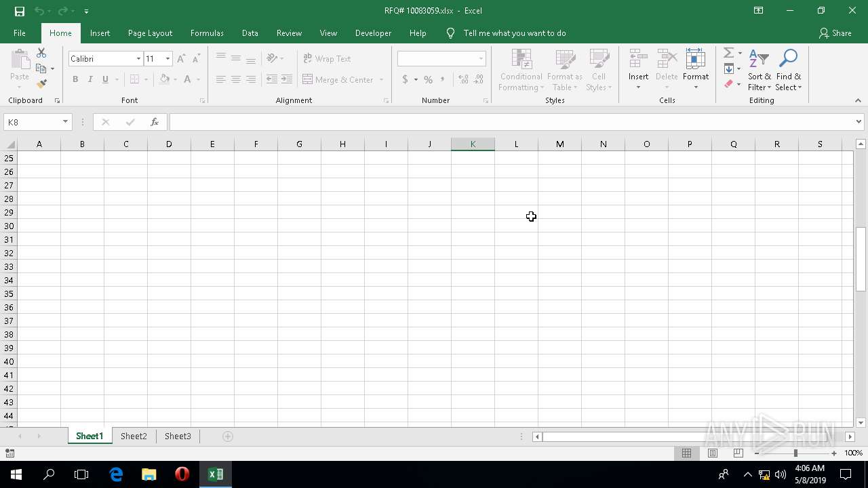Open the File tab
The height and width of the screenshot is (488, 868).
click(x=20, y=33)
